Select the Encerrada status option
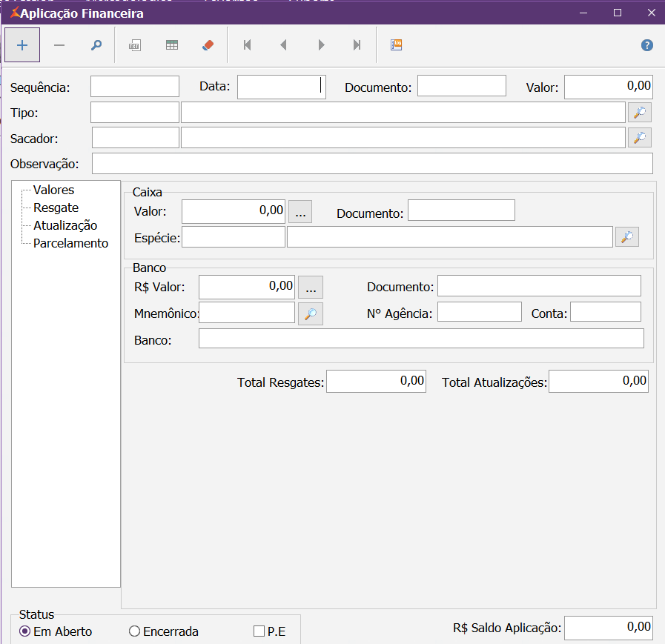Viewport: 665px width, 644px height. coord(134,631)
